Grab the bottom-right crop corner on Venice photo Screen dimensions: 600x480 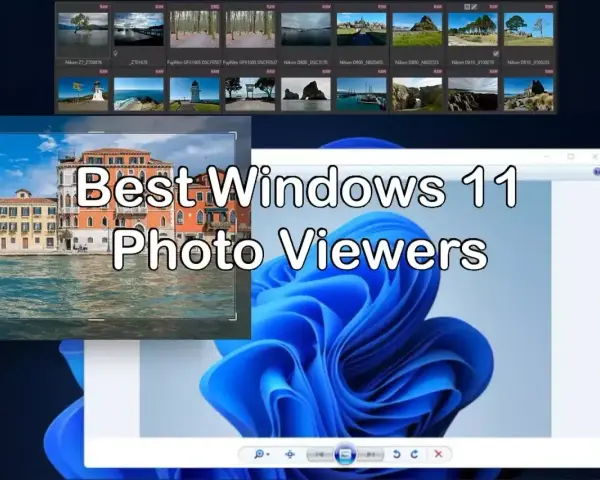233,317
